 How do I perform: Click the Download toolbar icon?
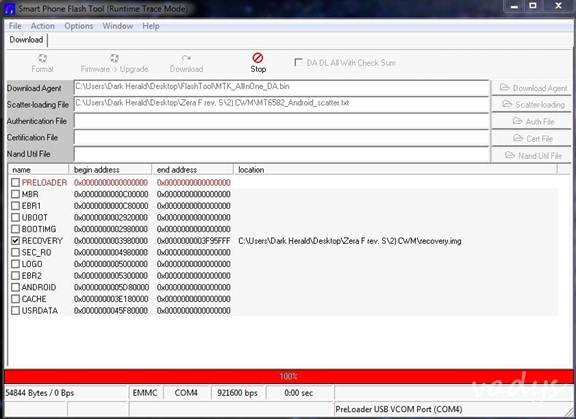[x=186, y=58]
